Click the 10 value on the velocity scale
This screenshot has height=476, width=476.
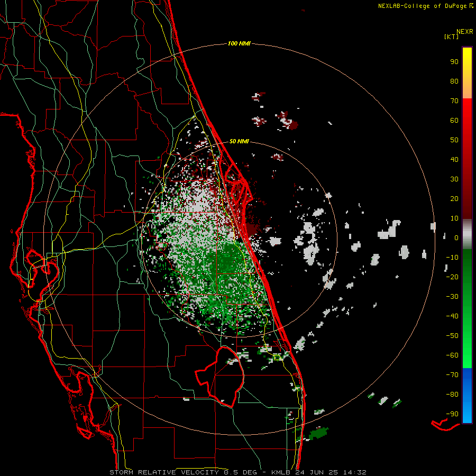[454, 218]
